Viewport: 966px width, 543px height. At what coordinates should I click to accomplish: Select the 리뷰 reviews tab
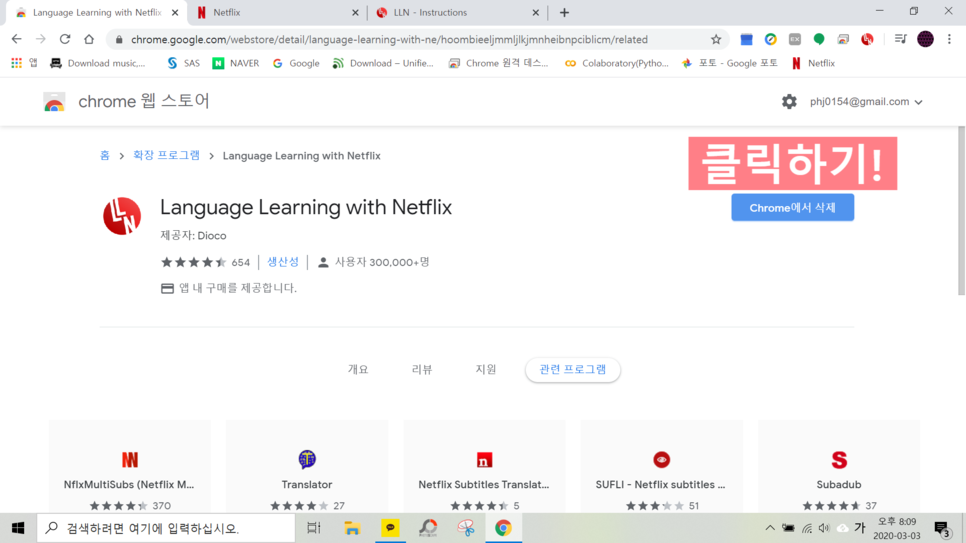coord(422,369)
